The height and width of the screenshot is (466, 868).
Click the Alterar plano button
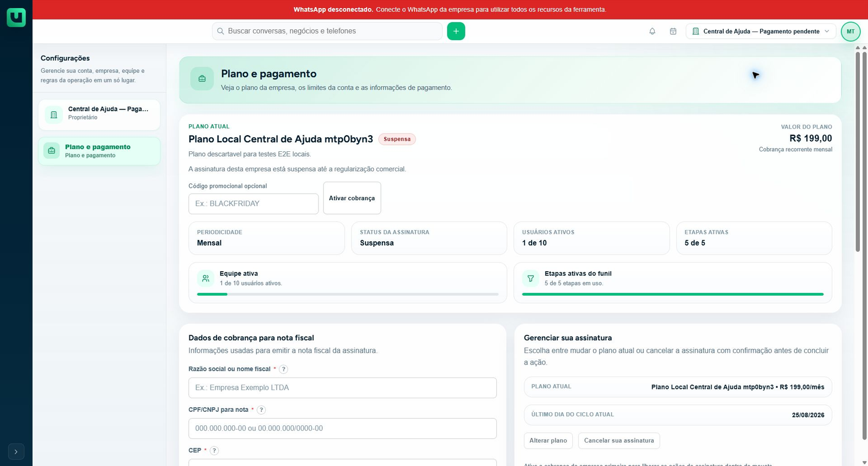click(548, 441)
